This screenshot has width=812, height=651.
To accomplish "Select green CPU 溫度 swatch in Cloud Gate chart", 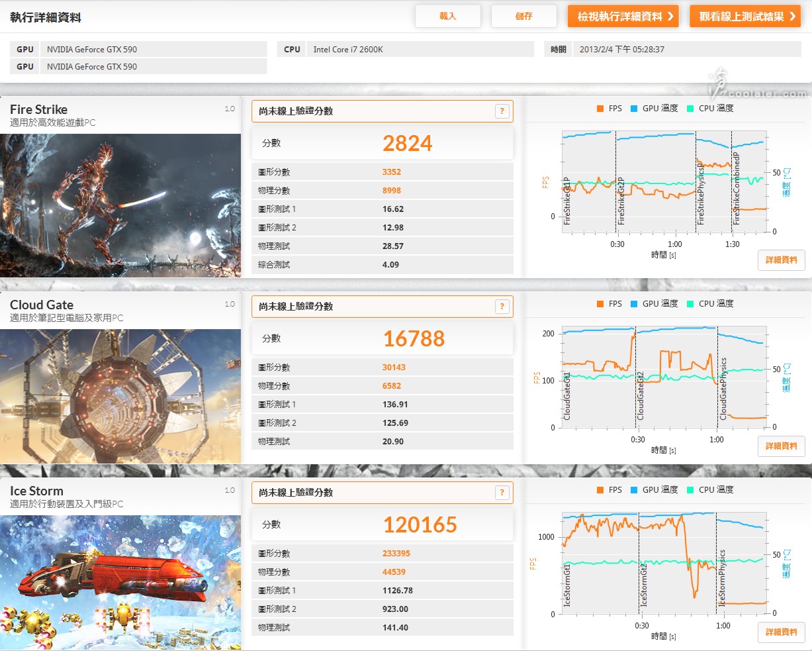I will pos(690,304).
